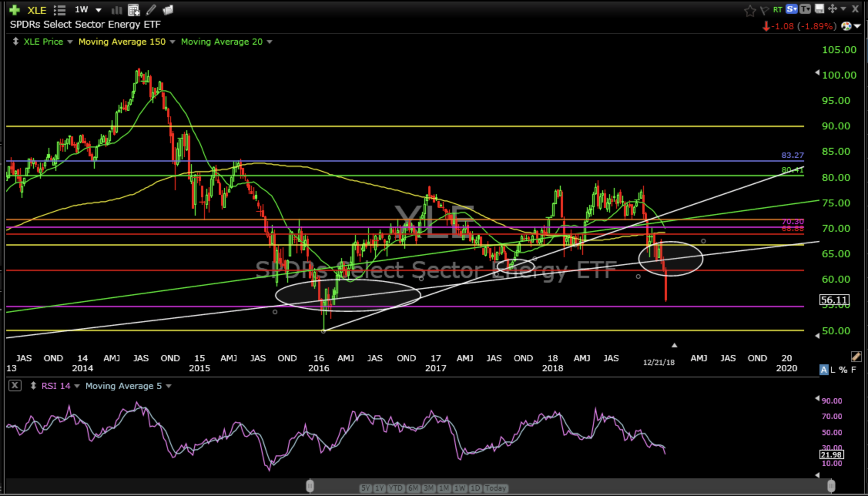Image resolution: width=868 pixels, height=496 pixels.
Task: Expand the RSI 14 indicator dropdown
Action: tap(77, 386)
